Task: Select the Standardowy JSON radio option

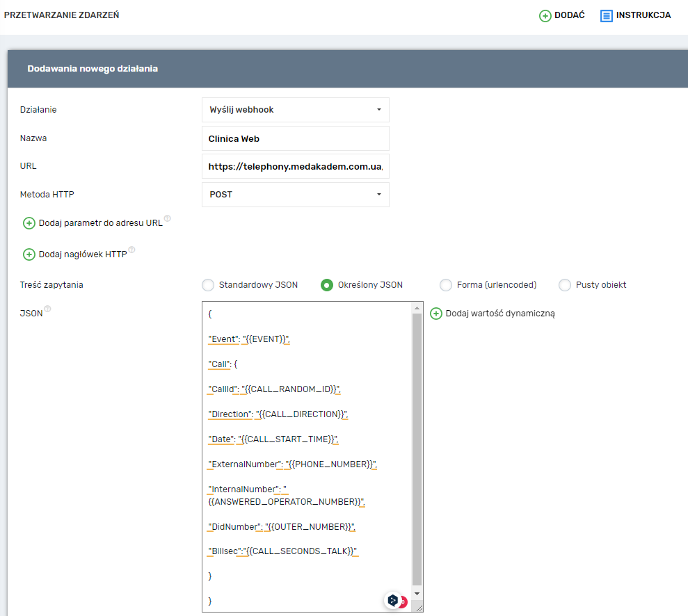Action: [208, 285]
